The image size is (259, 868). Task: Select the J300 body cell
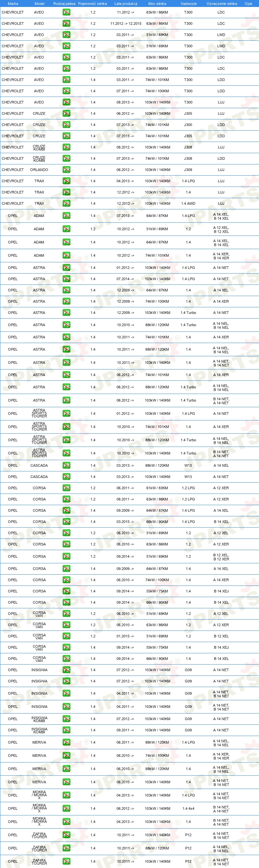point(188,125)
